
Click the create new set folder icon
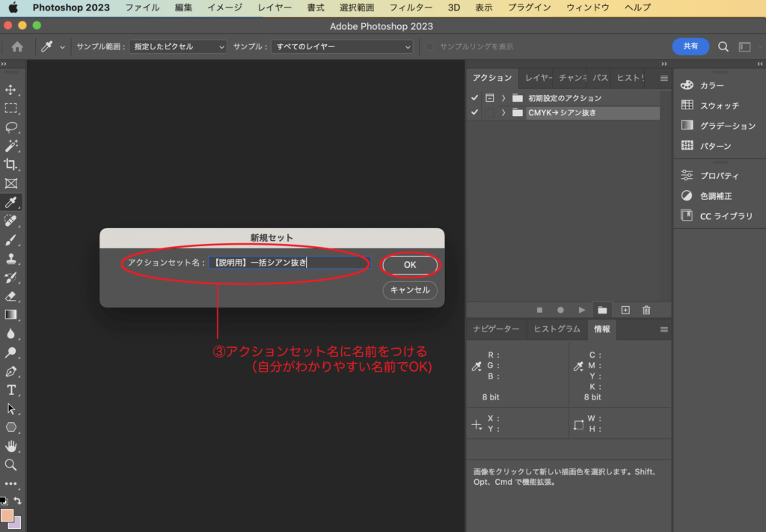pyautogui.click(x=602, y=311)
